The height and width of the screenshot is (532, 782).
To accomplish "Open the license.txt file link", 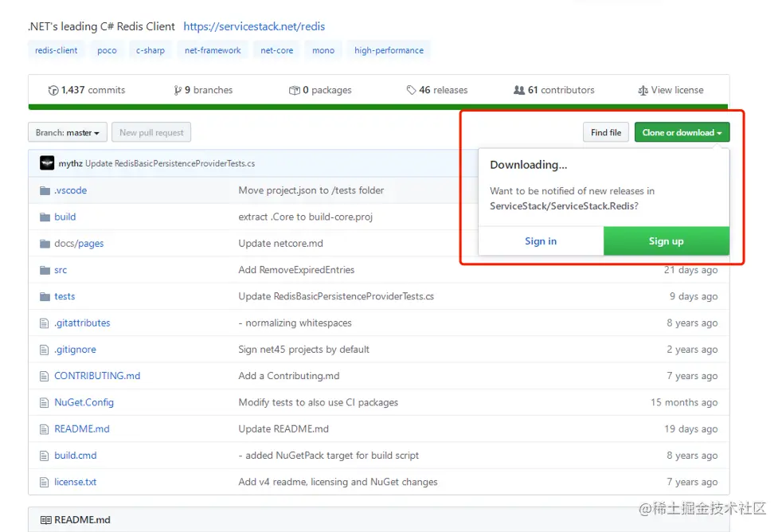I will coord(76,482).
